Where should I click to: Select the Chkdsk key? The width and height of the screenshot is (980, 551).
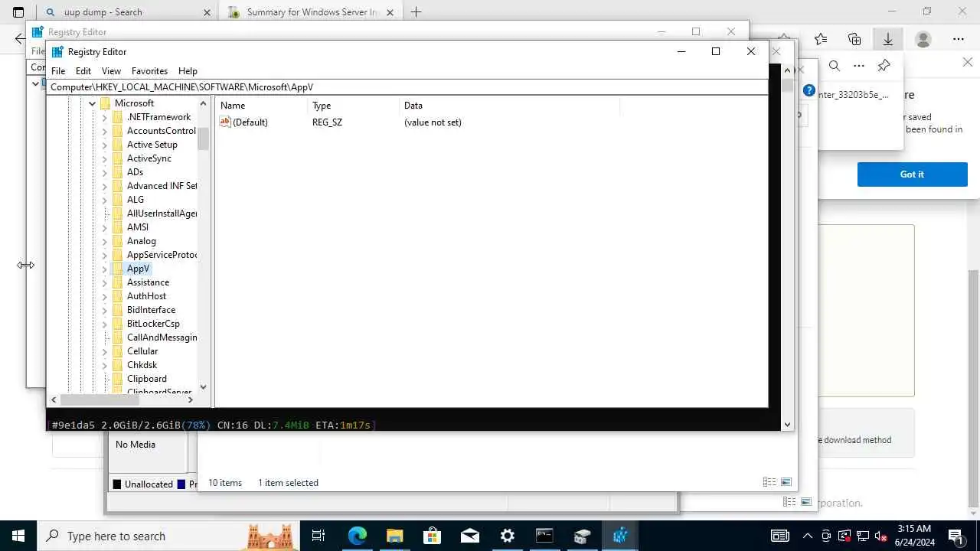[x=142, y=365]
